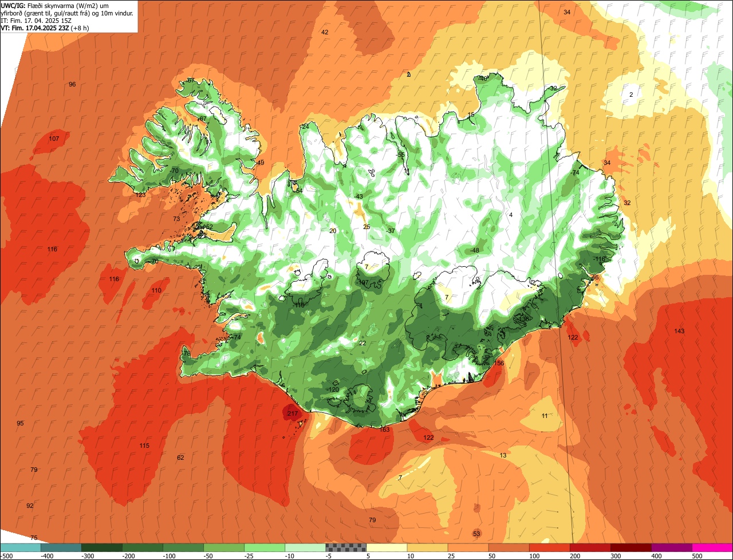
Task: Pick the legend swatch between -100 and -50
Action: (183, 547)
